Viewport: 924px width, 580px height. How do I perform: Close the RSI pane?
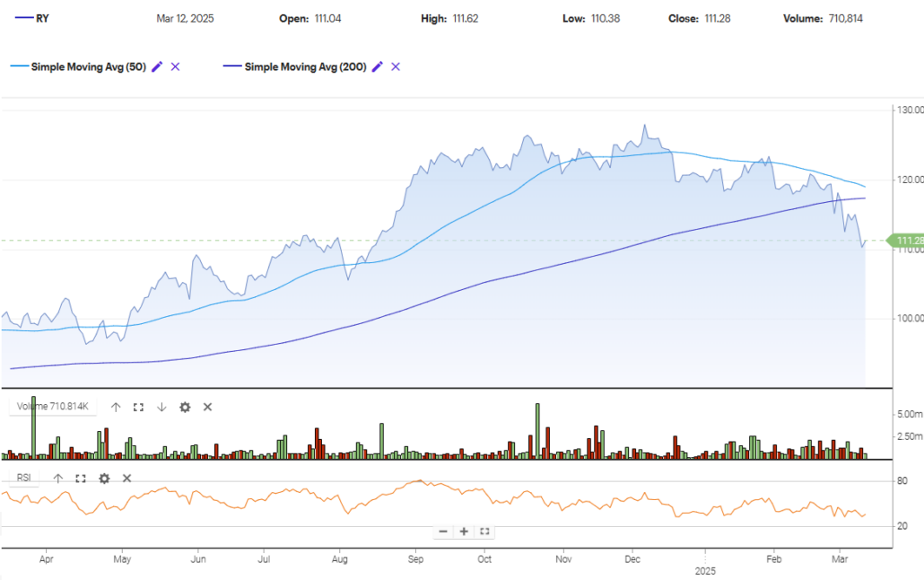(126, 479)
